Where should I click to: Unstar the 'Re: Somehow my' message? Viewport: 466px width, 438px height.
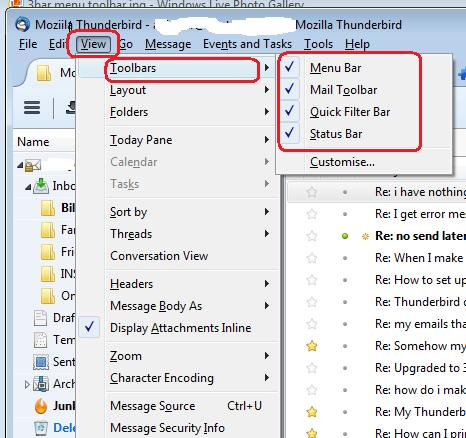pyautogui.click(x=312, y=346)
